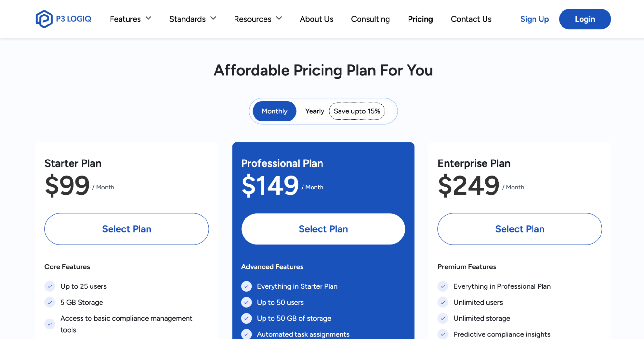
Task: Switch billing to Yearly
Action: pyautogui.click(x=314, y=111)
